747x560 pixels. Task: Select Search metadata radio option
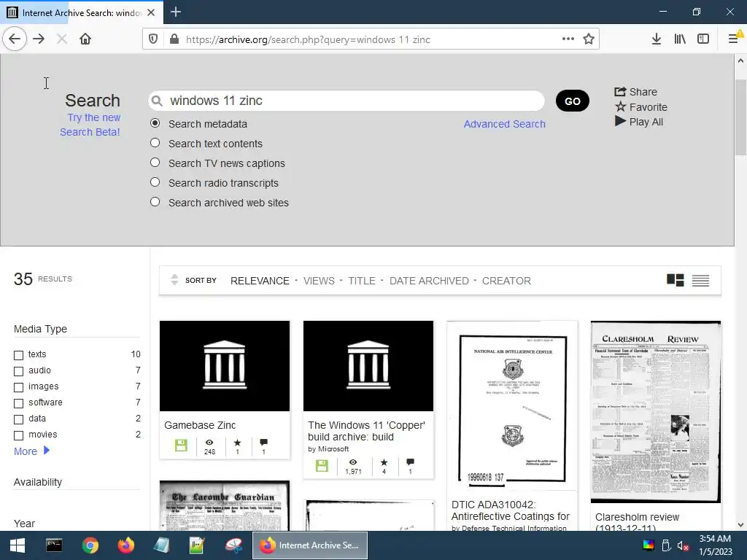coord(155,123)
